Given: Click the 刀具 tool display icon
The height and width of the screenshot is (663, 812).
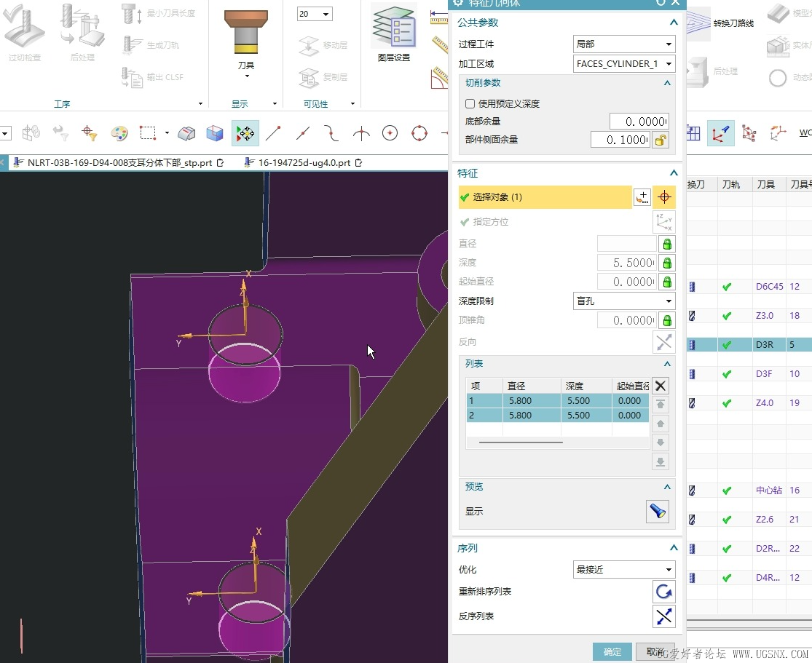Looking at the screenshot, I should pyautogui.click(x=246, y=32).
